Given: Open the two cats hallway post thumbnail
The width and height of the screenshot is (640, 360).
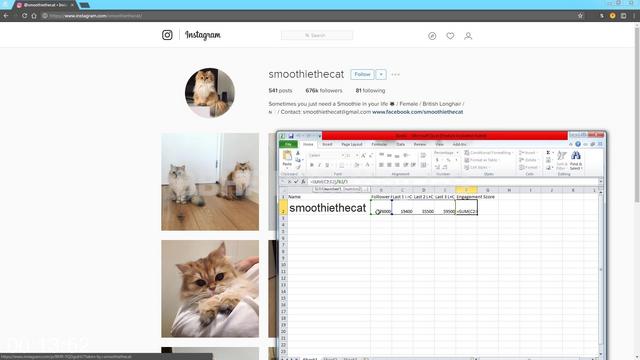Looking at the screenshot, I should [210, 182].
